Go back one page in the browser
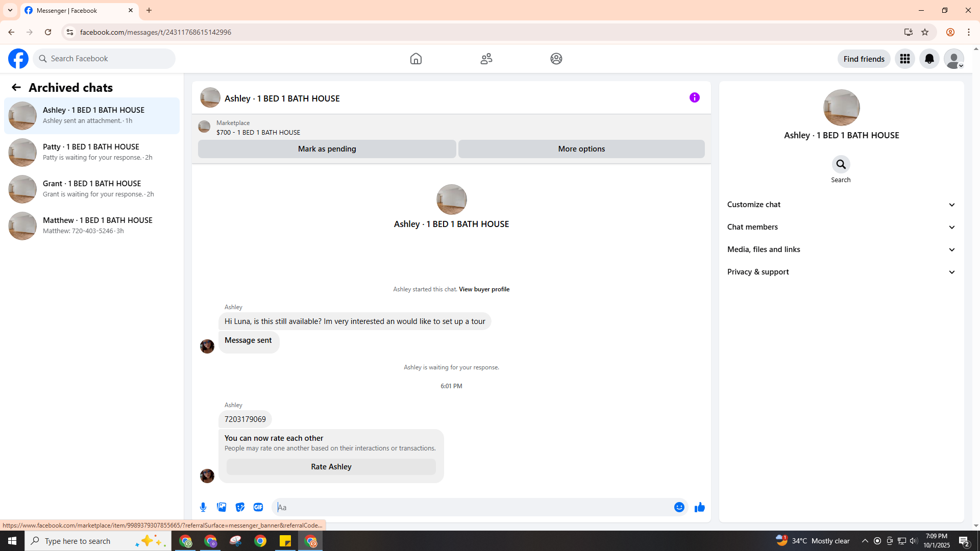This screenshot has width=980, height=551. click(11, 32)
